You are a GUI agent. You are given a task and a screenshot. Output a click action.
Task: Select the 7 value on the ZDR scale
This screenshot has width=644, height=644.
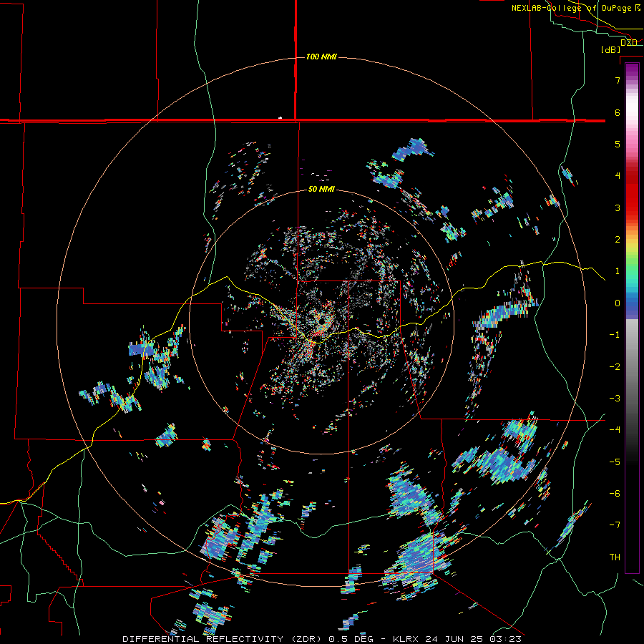pos(618,80)
